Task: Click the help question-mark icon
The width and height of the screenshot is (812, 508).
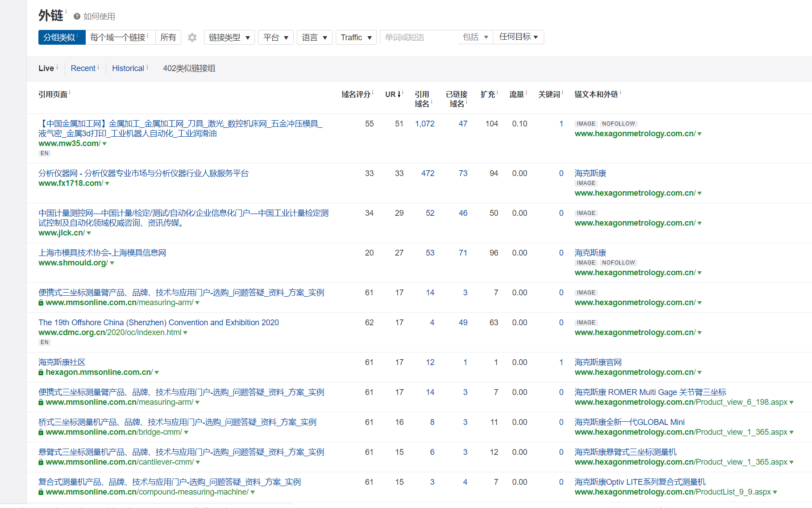Action: click(x=77, y=17)
